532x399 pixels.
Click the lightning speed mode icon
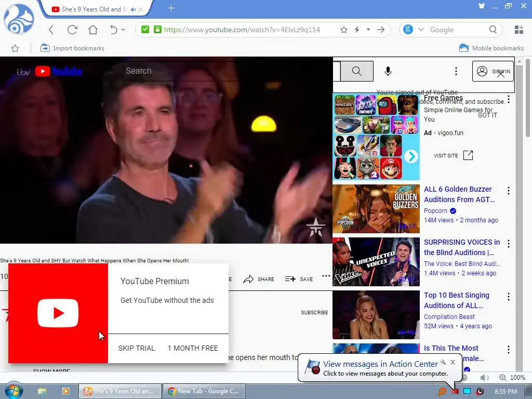tap(357, 30)
